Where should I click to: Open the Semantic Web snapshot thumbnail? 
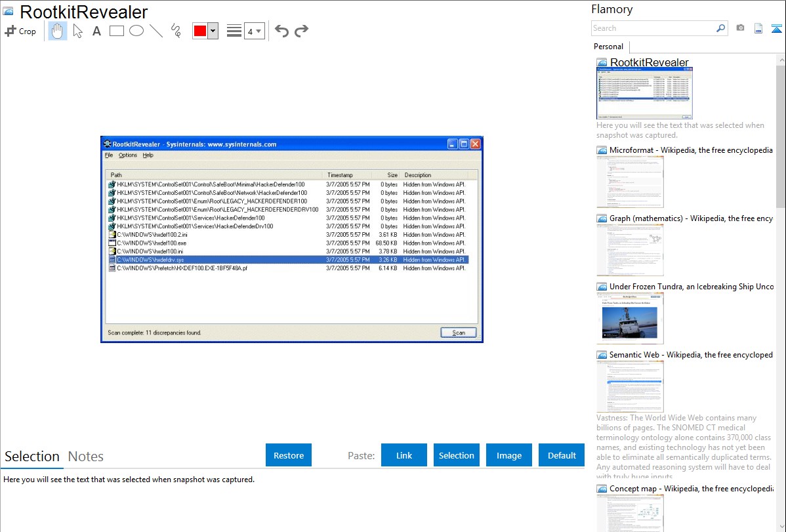coord(630,386)
